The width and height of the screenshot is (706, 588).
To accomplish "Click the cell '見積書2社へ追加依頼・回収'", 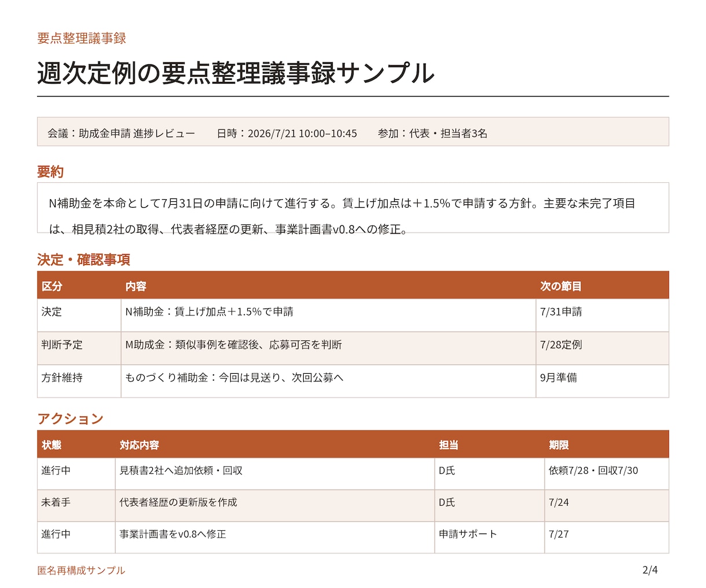I will [181, 471].
